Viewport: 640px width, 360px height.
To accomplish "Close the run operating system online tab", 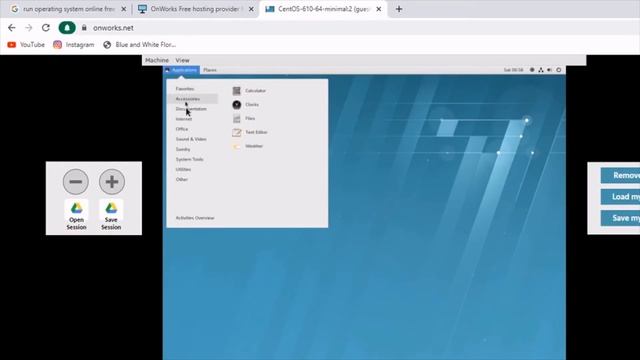I will point(124,9).
